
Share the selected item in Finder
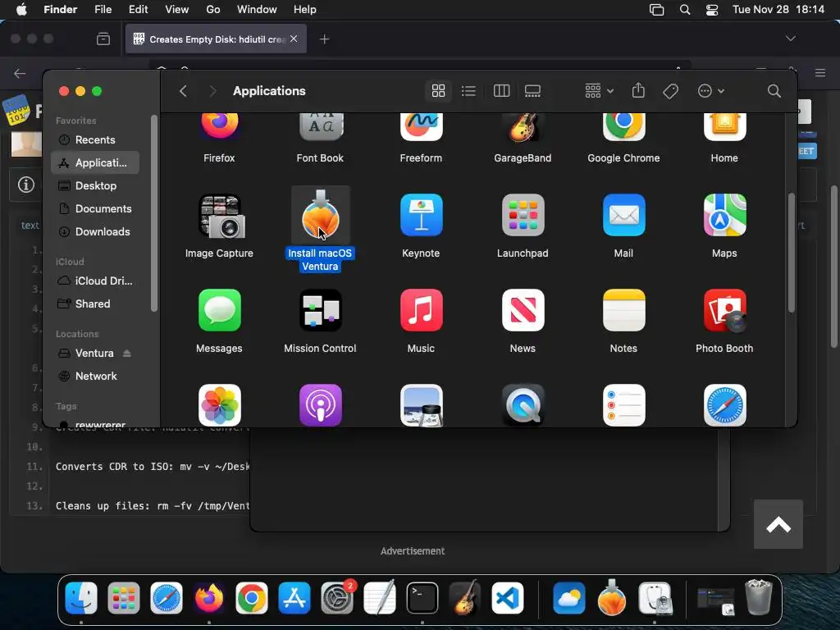pyautogui.click(x=638, y=90)
